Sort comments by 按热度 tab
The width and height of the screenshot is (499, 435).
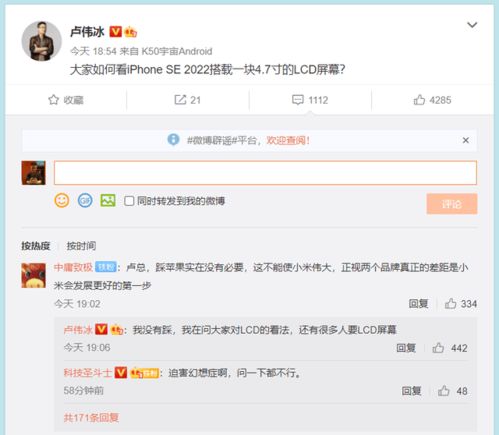[36, 246]
